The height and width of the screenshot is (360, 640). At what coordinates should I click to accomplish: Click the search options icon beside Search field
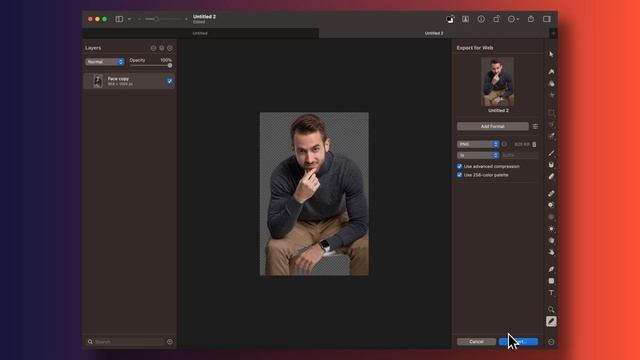click(x=170, y=342)
